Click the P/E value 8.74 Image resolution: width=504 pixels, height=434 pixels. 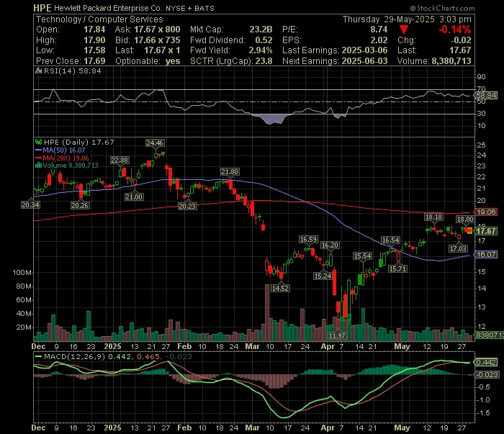coord(379,30)
